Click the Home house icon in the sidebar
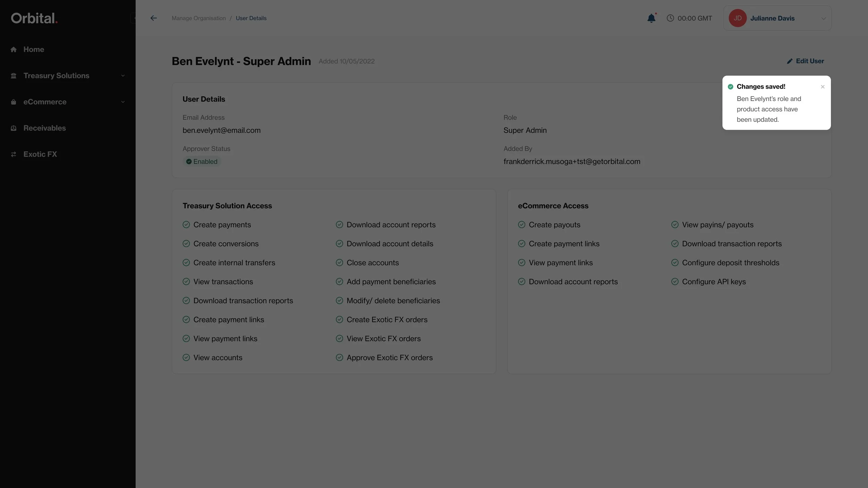Viewport: 868px width, 488px height. pos(14,50)
